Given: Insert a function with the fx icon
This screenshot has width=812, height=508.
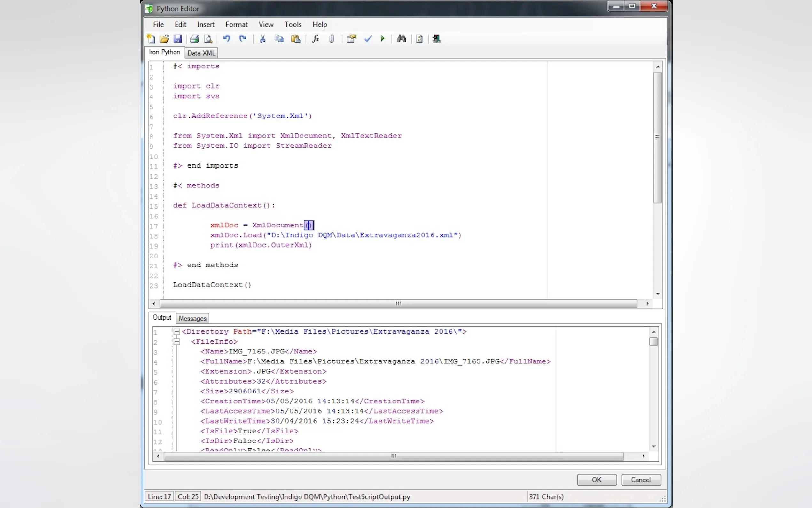Looking at the screenshot, I should click(x=315, y=39).
